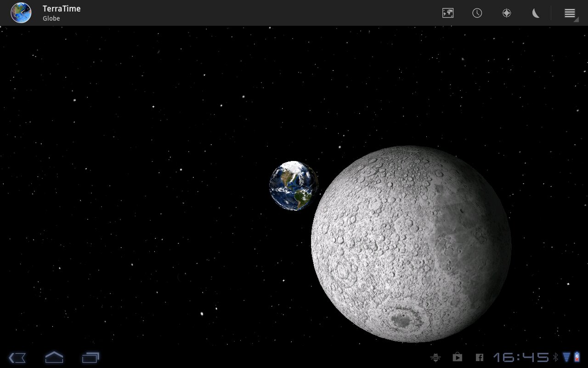Click the Earth globe in space
This screenshot has height=368, width=588.
[x=294, y=185]
